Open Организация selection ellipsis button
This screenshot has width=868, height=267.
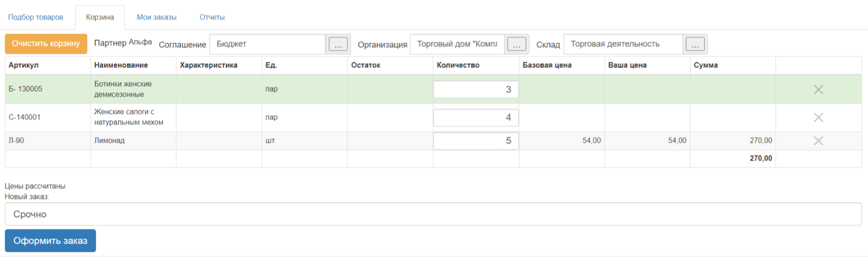517,44
